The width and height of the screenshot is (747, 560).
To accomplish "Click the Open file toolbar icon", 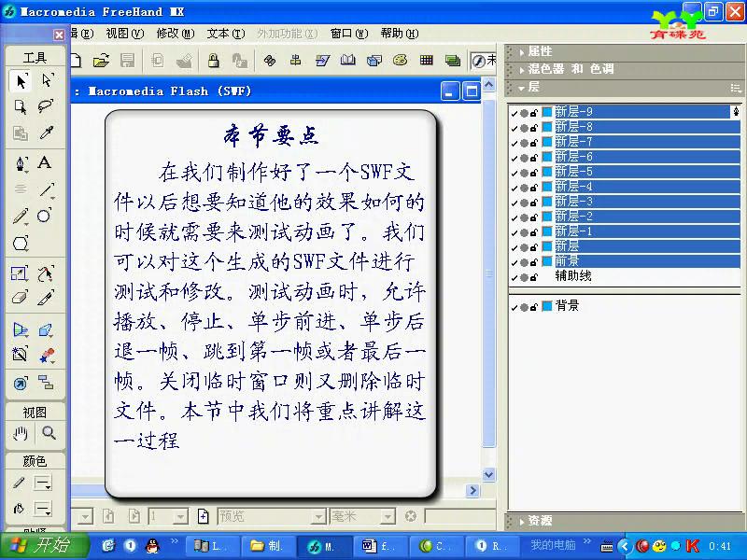I will tap(101, 61).
